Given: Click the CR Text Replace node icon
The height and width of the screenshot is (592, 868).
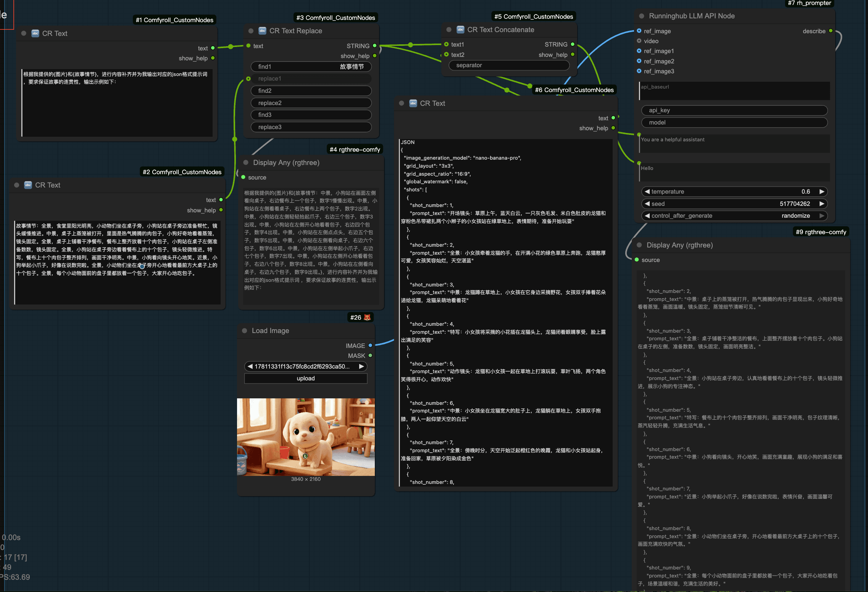Looking at the screenshot, I should tap(262, 31).
